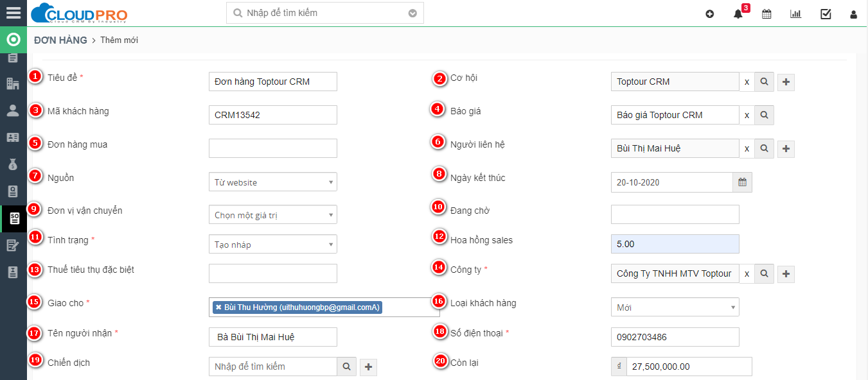Click the Thêm mới breadcrumb text

(119, 40)
